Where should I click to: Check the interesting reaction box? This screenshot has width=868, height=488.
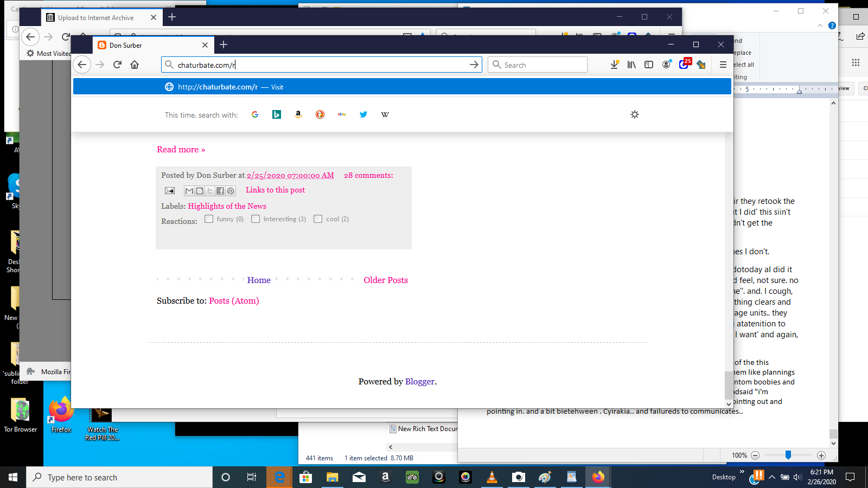coord(256,219)
